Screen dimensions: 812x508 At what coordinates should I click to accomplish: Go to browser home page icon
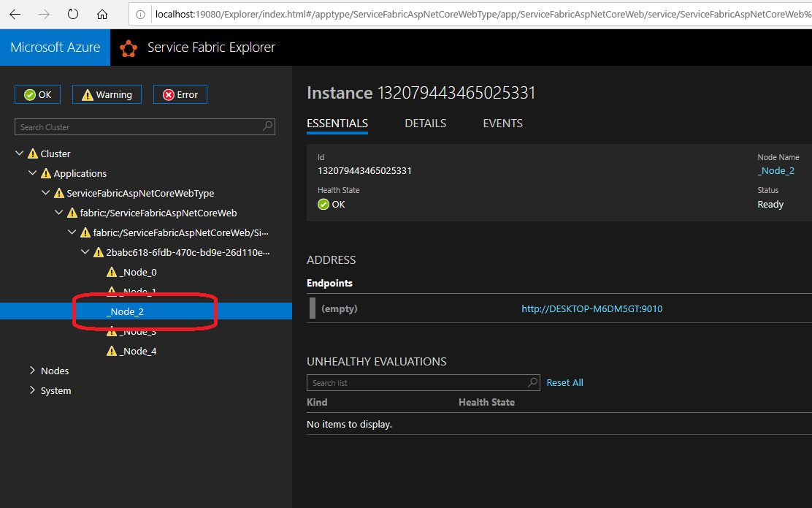pyautogui.click(x=102, y=14)
